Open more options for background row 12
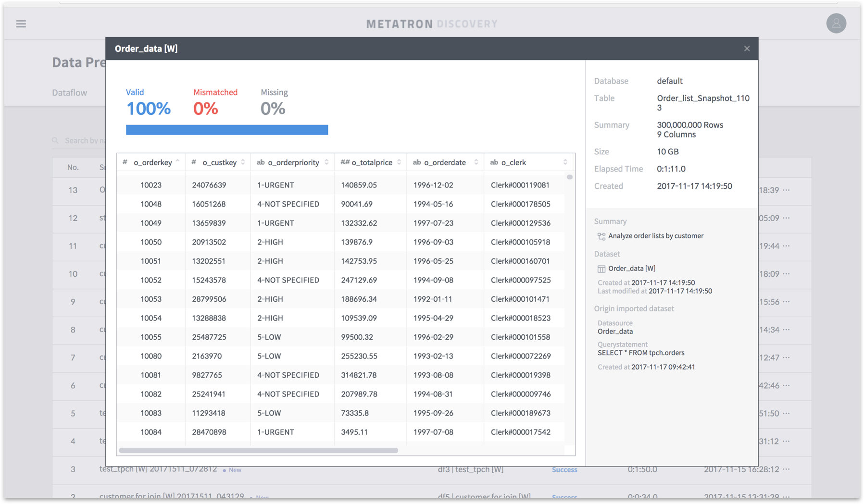 click(x=787, y=218)
